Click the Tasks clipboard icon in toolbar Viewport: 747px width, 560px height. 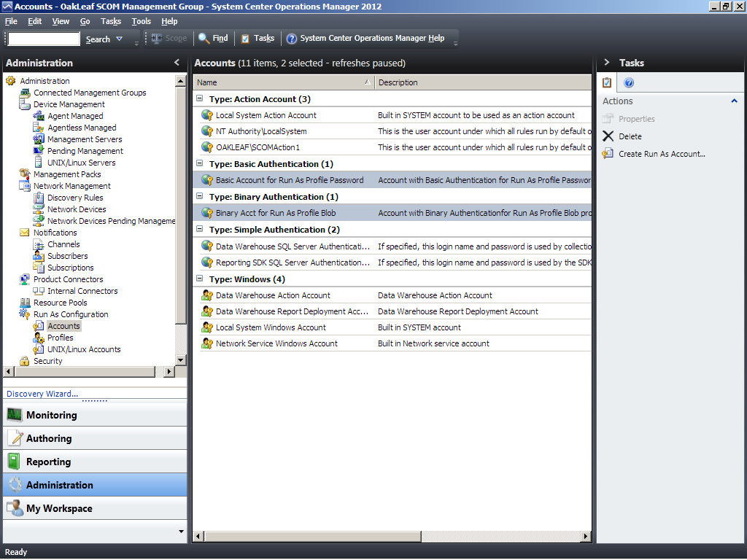[x=245, y=39]
